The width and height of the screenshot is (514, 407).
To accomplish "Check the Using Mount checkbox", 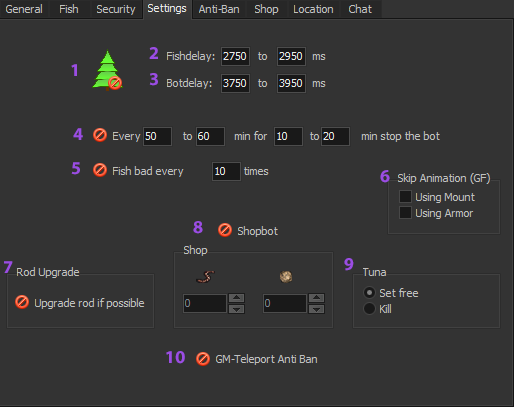I will (405, 197).
